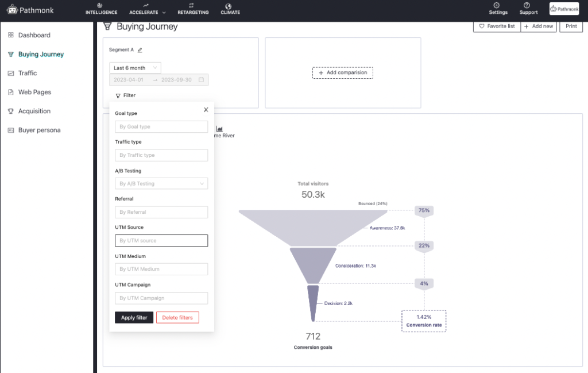Click the By UTM source input field

coord(161,240)
